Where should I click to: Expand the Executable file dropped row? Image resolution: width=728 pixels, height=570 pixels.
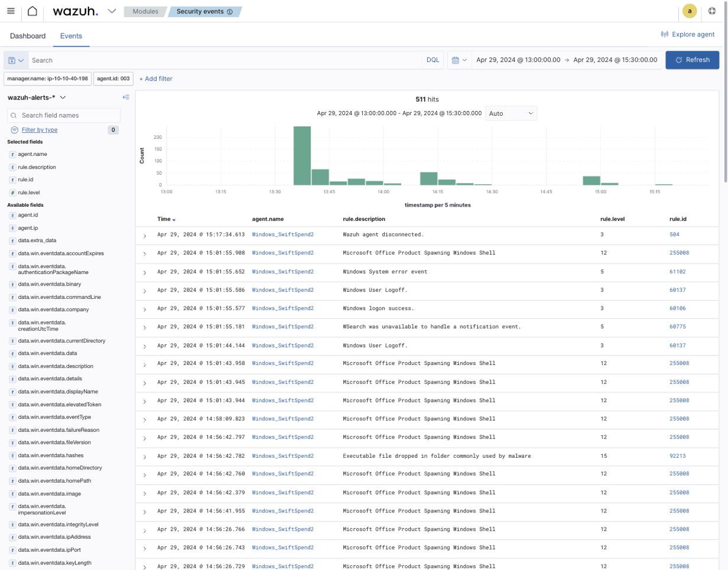pyautogui.click(x=144, y=457)
